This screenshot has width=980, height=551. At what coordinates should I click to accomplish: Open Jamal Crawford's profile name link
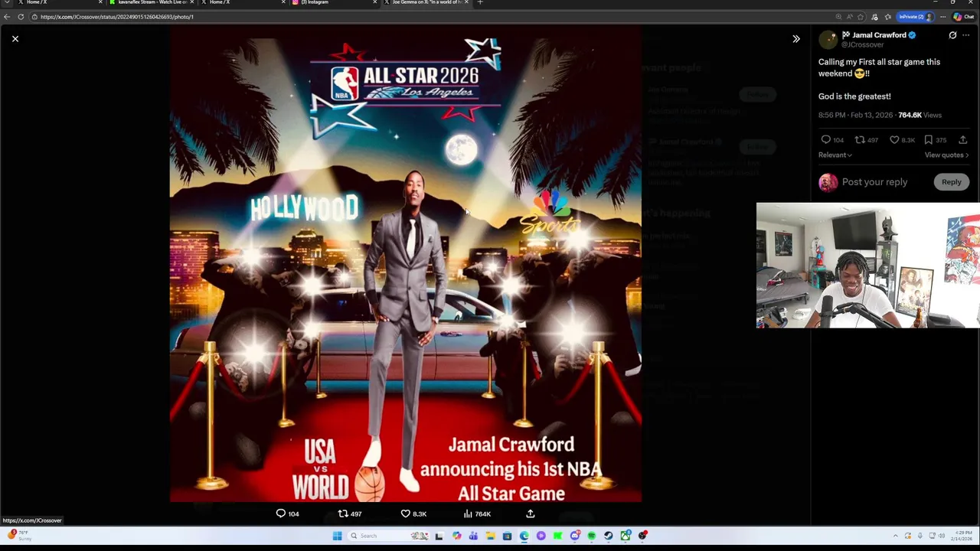(x=879, y=35)
